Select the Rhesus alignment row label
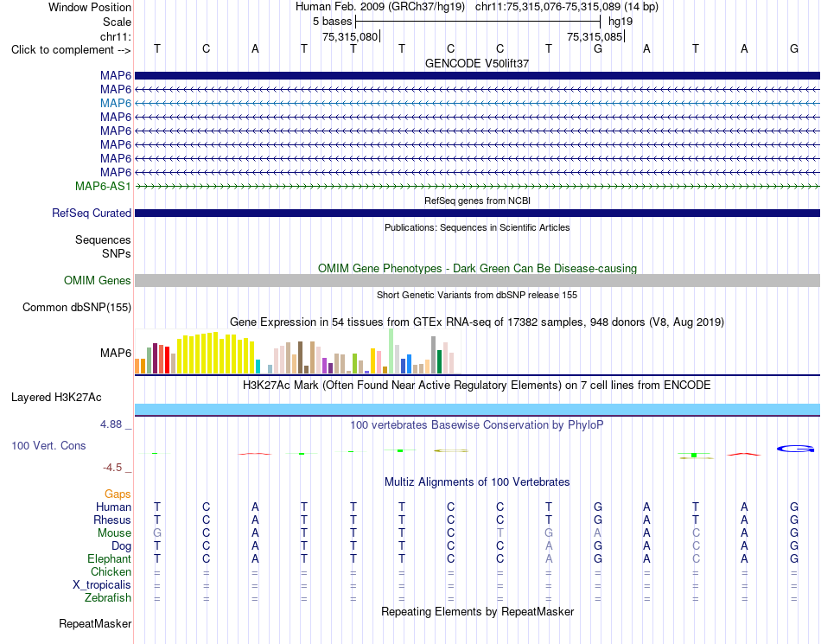Image resolution: width=821 pixels, height=644 pixels. 112,520
